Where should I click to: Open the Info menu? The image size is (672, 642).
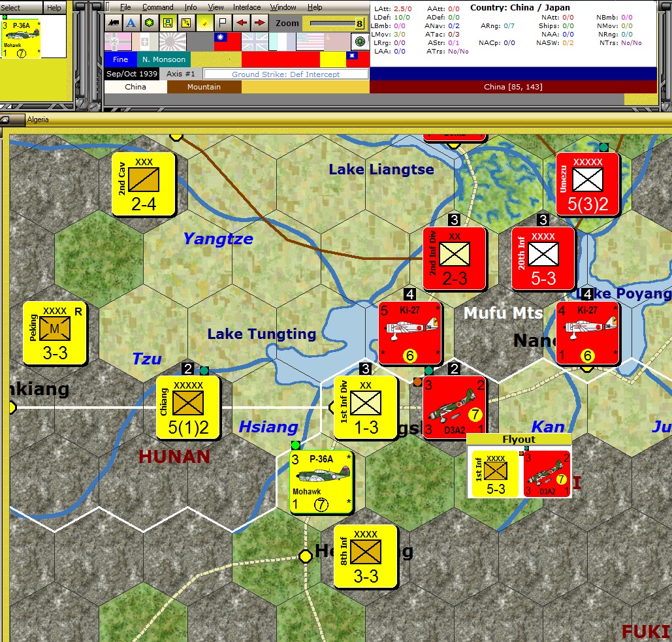[191, 7]
